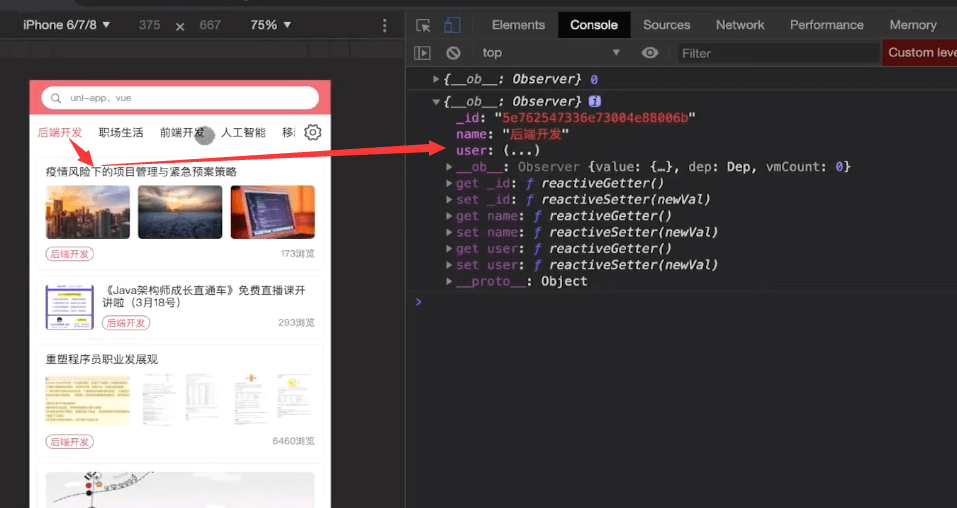Open the Elements tab
Image resolution: width=957 pixels, height=508 pixels.
point(518,25)
